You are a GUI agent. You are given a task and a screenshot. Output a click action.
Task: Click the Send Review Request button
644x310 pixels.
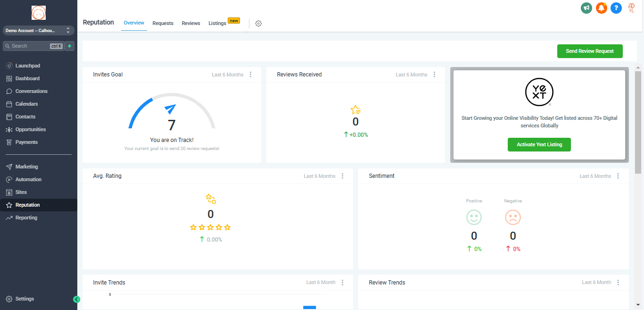(x=589, y=51)
